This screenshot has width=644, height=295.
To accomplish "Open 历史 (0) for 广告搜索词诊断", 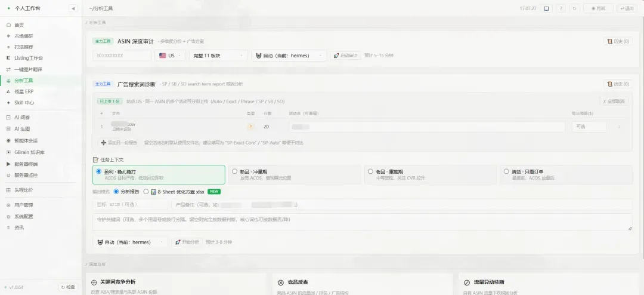I will tap(618, 84).
